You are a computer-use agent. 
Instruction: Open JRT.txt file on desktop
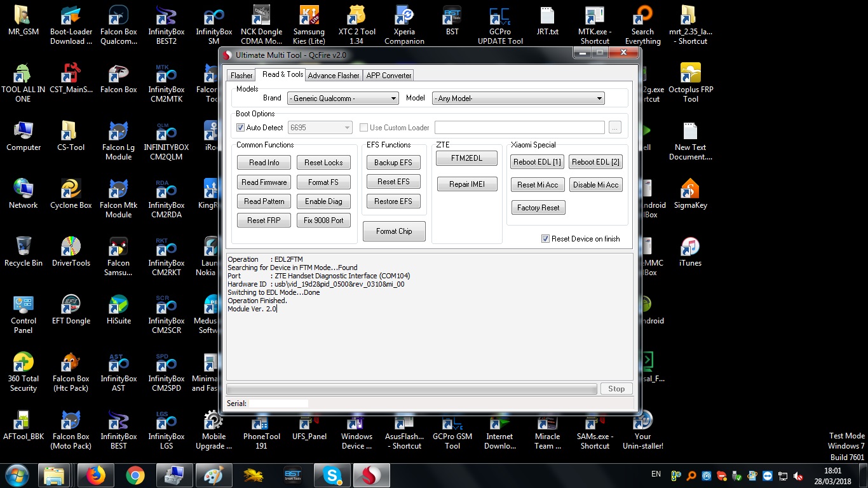coord(548,20)
